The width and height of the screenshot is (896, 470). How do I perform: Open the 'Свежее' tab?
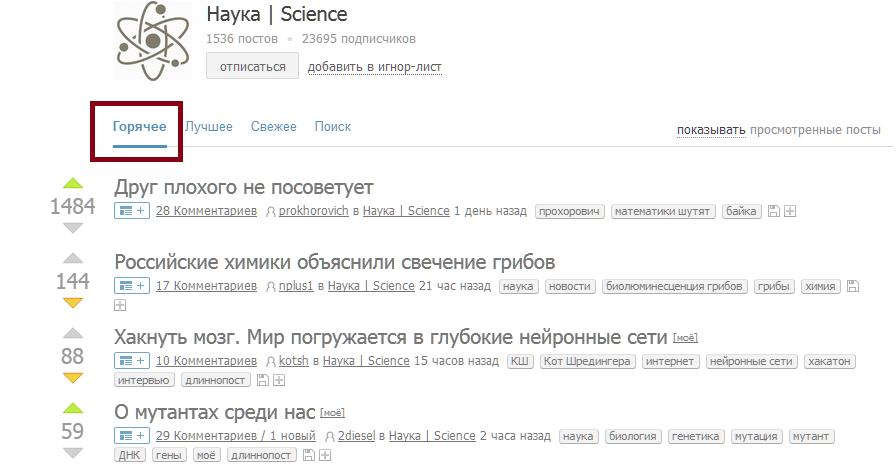274,127
